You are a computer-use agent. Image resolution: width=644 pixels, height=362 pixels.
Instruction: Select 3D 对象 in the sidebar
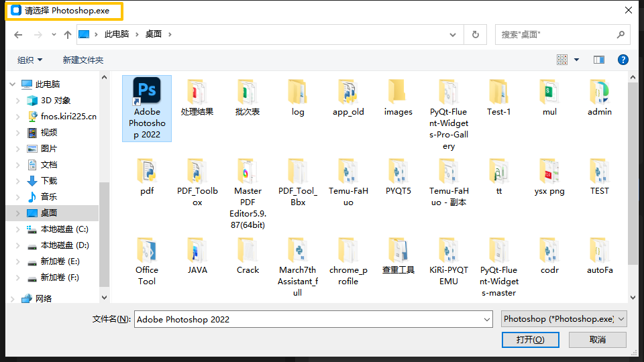(x=55, y=101)
